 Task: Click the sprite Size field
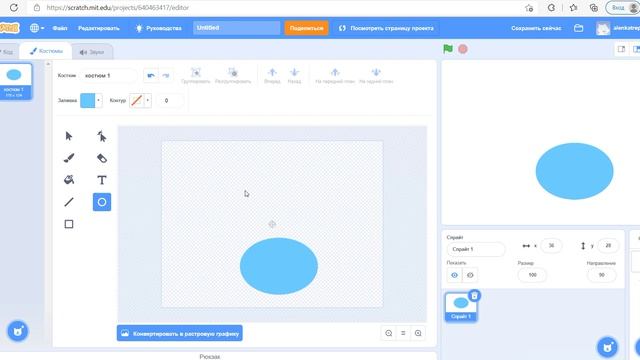532,275
